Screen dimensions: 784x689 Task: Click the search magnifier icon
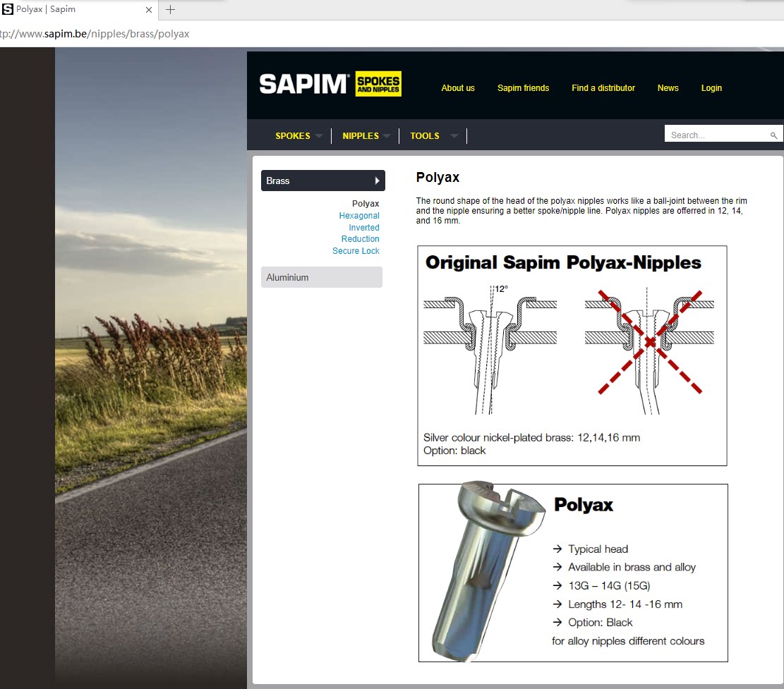(773, 135)
